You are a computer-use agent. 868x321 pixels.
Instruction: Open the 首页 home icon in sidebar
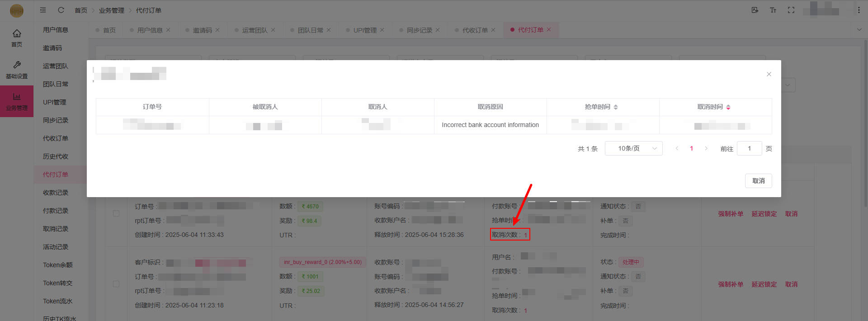[17, 38]
